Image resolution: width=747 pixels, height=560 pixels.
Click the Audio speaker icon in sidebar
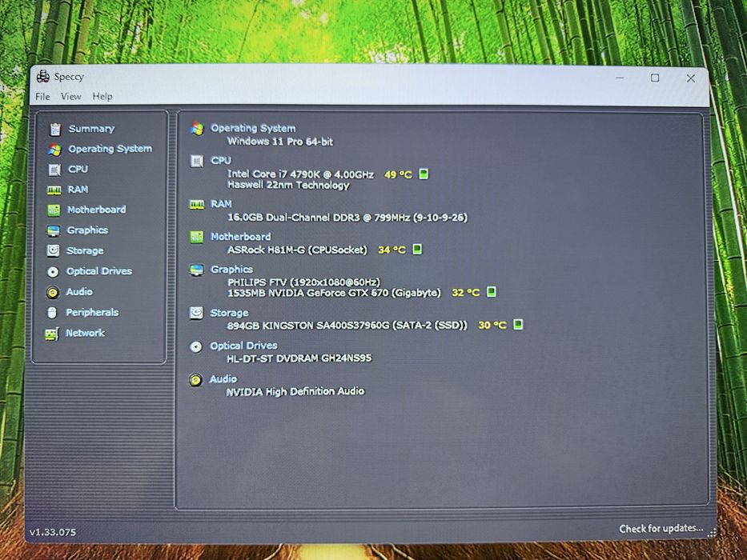[x=52, y=292]
